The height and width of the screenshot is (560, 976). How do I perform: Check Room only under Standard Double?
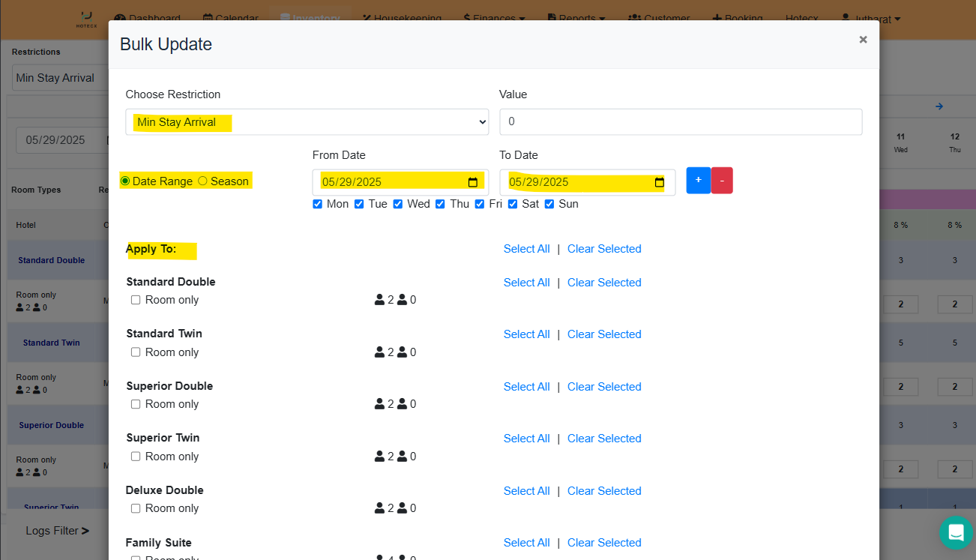point(136,300)
